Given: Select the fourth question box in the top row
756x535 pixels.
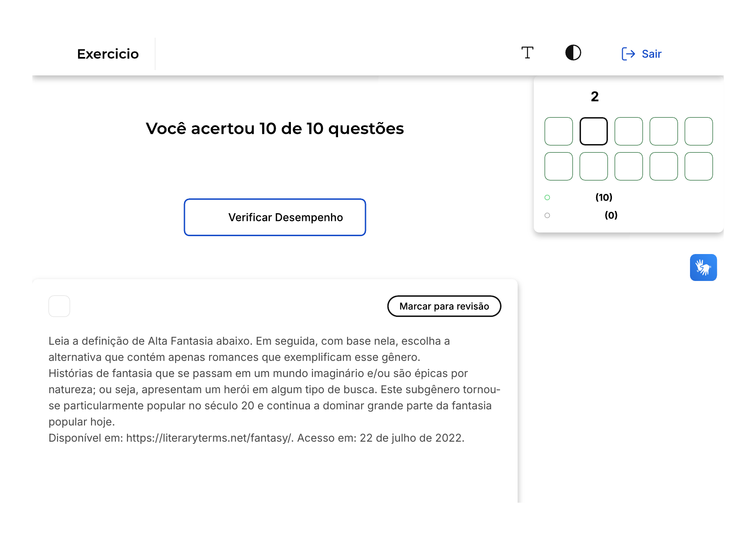Looking at the screenshot, I should point(664,131).
